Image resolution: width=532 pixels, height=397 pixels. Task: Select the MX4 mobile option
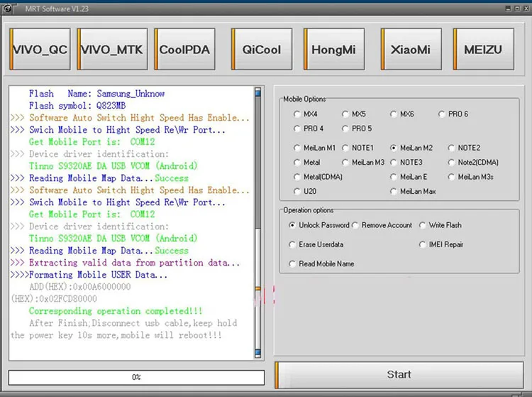[x=305, y=114]
